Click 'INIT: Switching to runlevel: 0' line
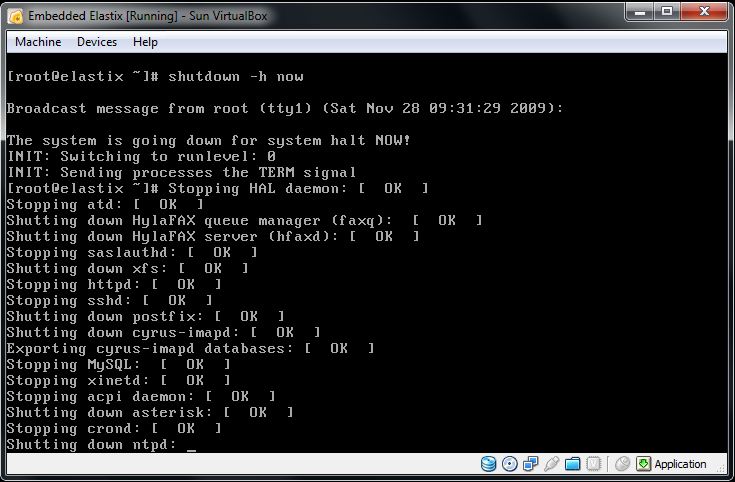Screen dimensions: 735x482 click(141, 156)
